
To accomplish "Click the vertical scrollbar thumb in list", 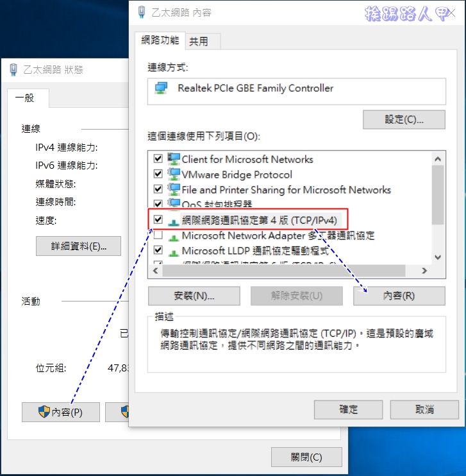I will [438, 194].
